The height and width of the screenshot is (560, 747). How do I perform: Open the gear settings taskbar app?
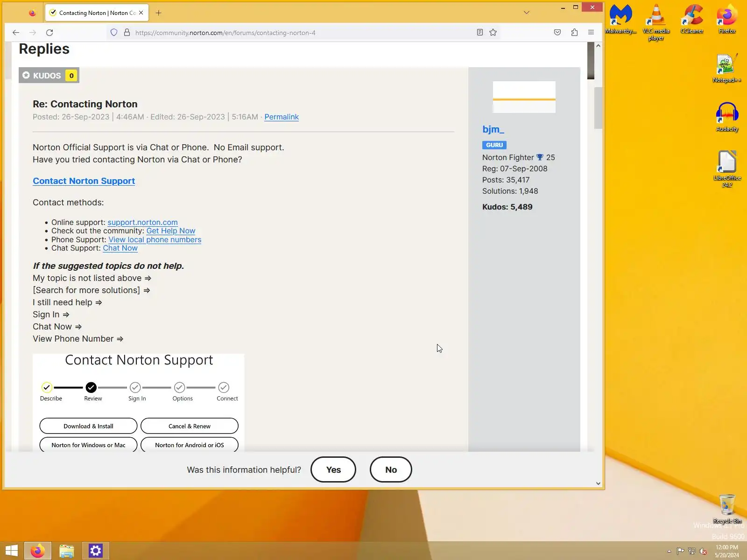[96, 551]
